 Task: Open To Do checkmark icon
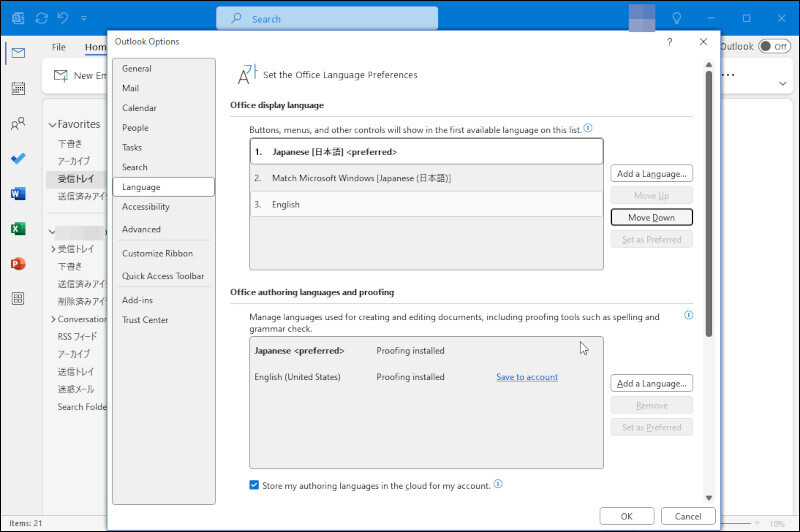click(18, 159)
